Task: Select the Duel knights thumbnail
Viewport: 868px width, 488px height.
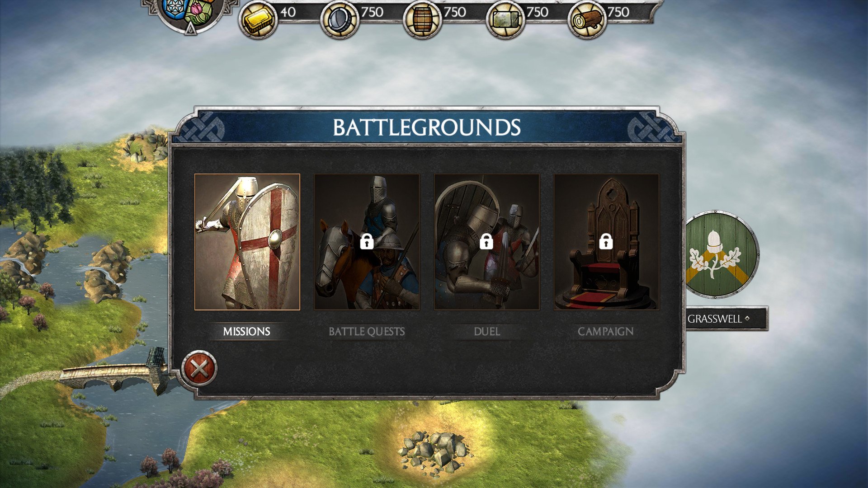Action: pyautogui.click(x=487, y=242)
